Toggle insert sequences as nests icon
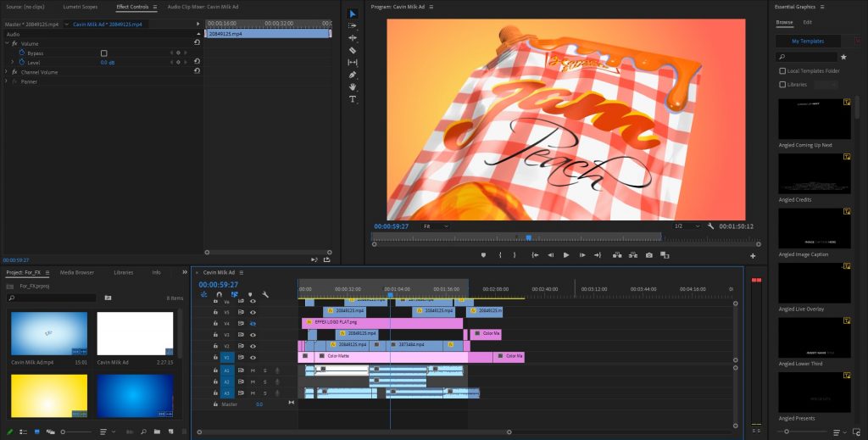This screenshot has width=868, height=440. [x=203, y=295]
